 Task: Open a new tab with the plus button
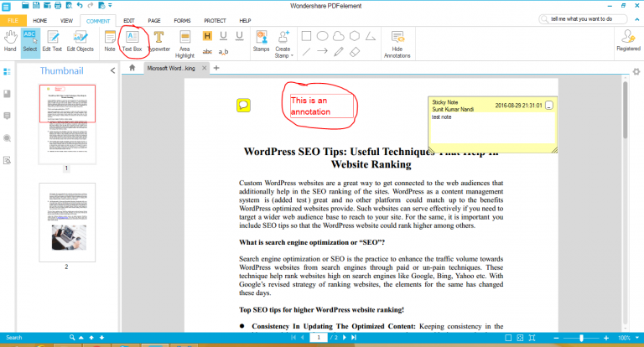tap(216, 68)
